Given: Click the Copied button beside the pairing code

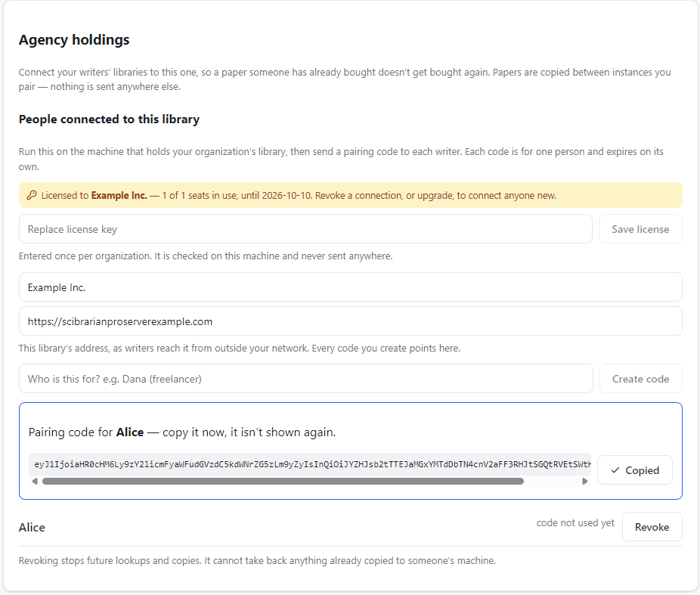Looking at the screenshot, I should coord(635,470).
